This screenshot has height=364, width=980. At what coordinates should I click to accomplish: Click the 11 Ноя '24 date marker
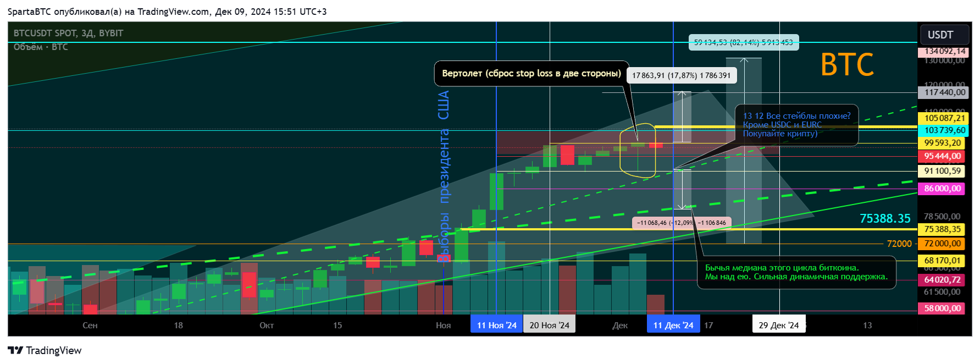click(496, 325)
